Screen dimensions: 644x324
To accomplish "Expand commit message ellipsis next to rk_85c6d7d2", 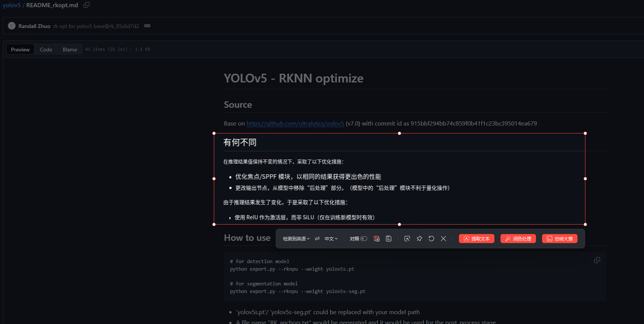I will coord(147,26).
